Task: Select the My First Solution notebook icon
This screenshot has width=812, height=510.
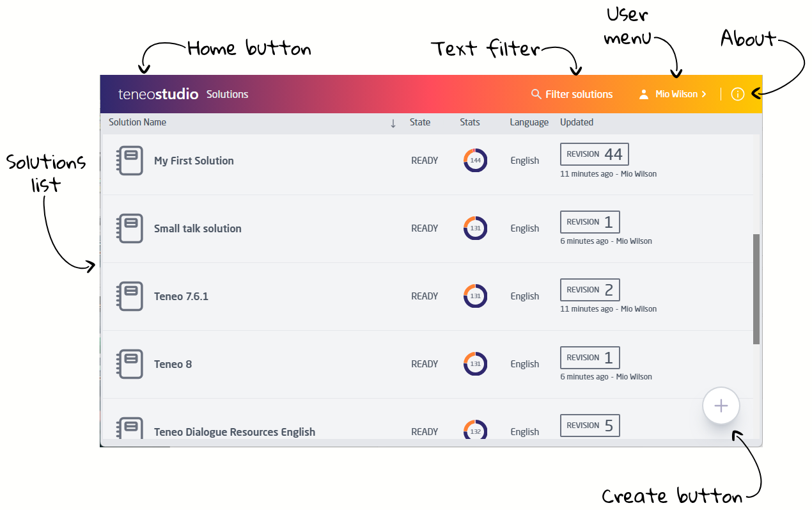Action: click(130, 160)
